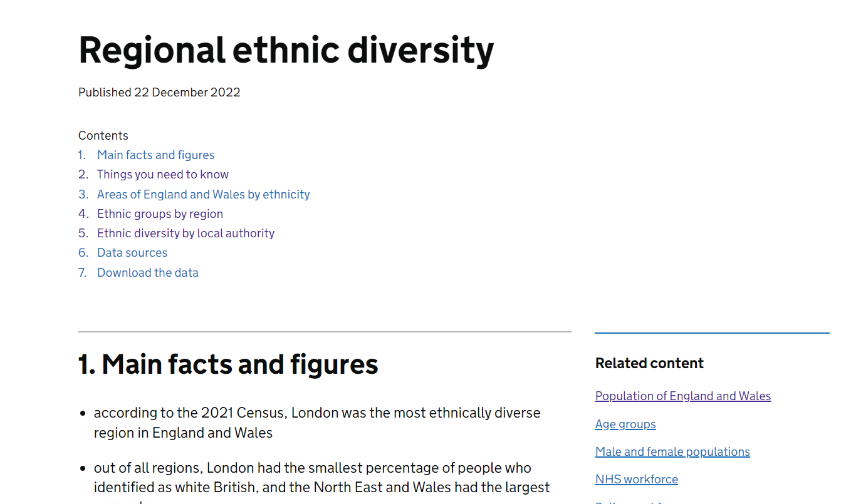Click Download the data link

pos(147,273)
